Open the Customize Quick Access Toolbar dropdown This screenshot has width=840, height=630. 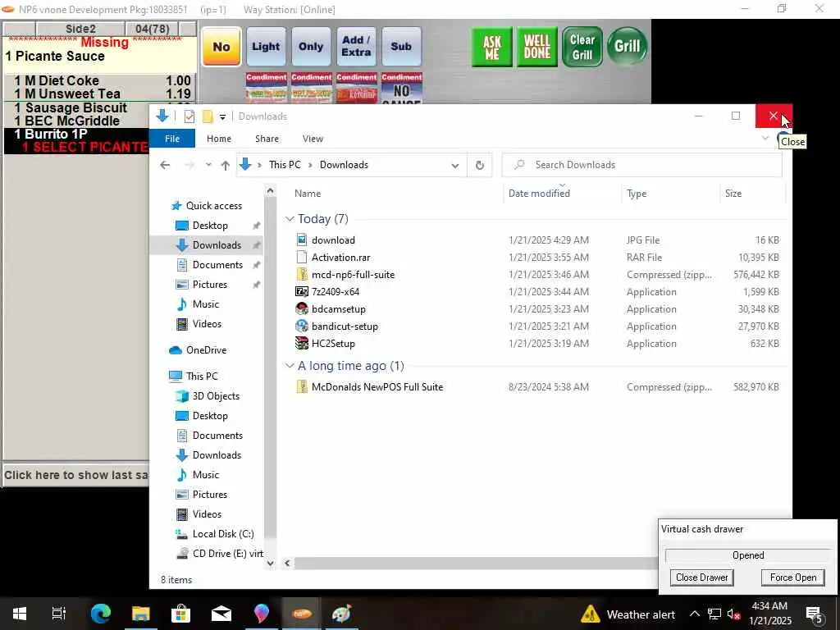coord(222,116)
